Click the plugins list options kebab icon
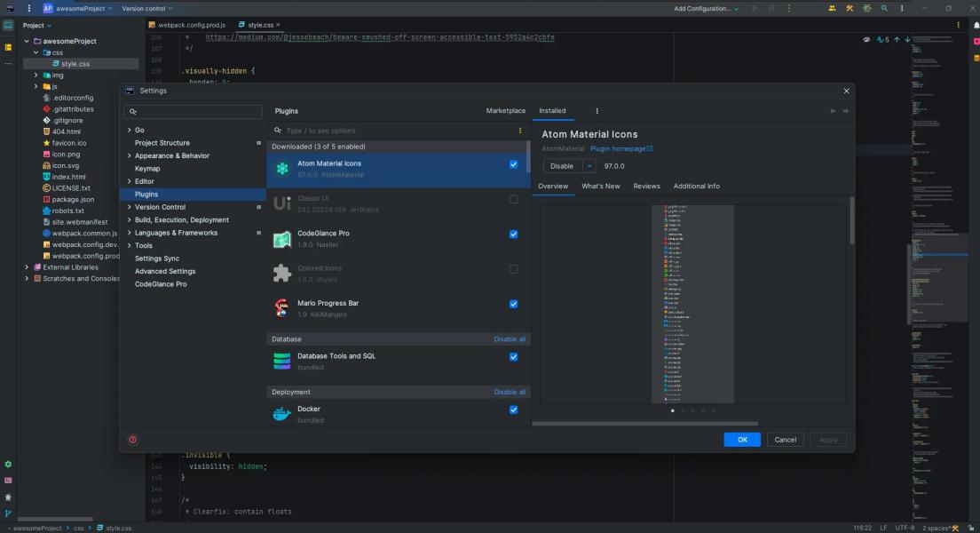980x533 pixels. coord(520,131)
